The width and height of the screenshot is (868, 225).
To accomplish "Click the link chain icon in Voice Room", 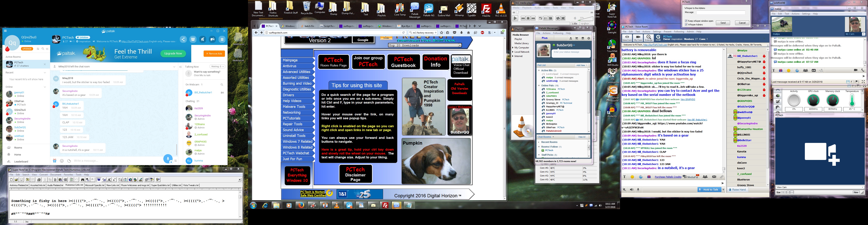I will coord(722,177).
